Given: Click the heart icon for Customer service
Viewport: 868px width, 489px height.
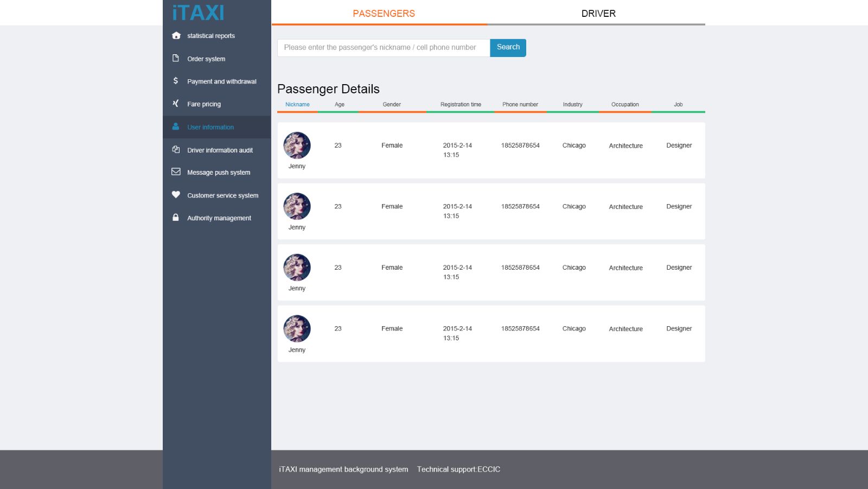Looking at the screenshot, I should point(176,195).
